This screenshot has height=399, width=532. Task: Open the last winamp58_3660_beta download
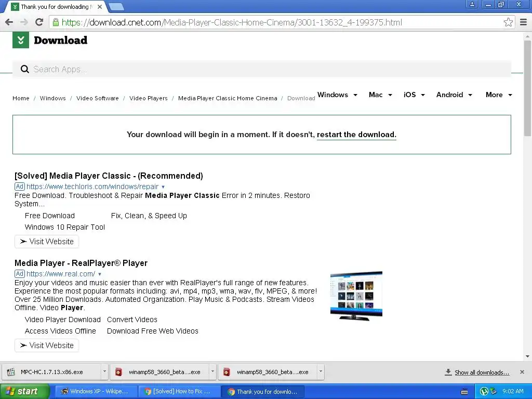(268, 372)
